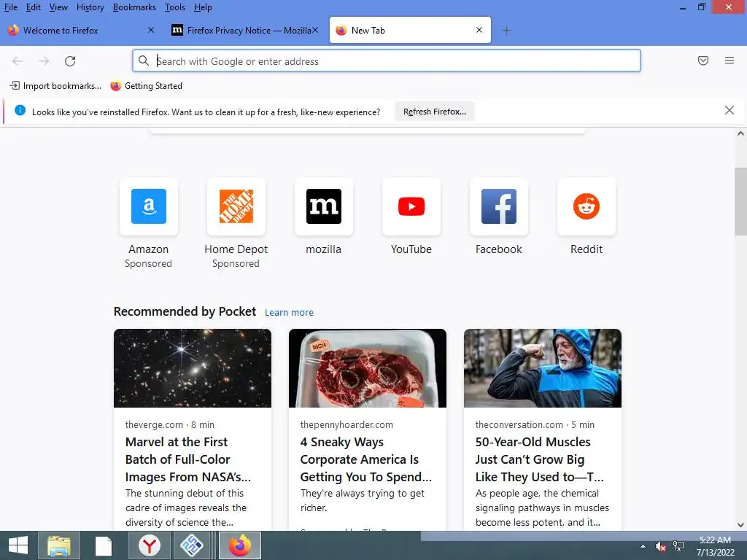Open the Reddit shortcut tile
747x560 pixels.
point(587,206)
